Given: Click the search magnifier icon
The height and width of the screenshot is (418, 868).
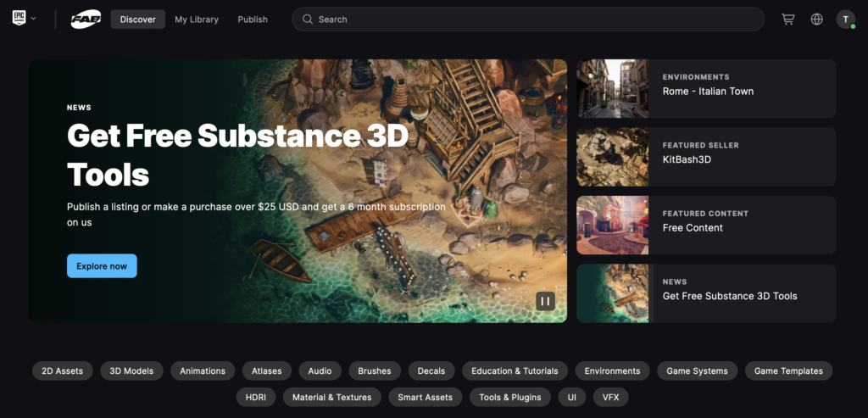Looking at the screenshot, I should [x=308, y=19].
